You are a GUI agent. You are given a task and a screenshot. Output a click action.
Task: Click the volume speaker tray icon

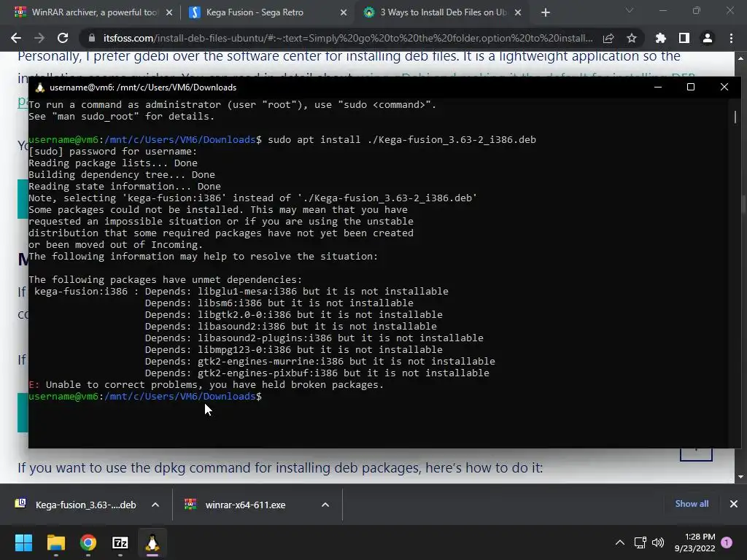coord(658,542)
